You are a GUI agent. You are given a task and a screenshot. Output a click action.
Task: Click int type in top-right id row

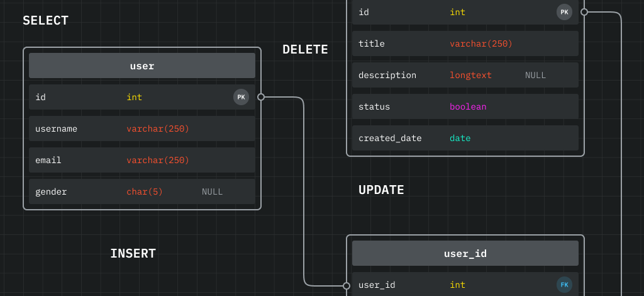click(x=458, y=13)
